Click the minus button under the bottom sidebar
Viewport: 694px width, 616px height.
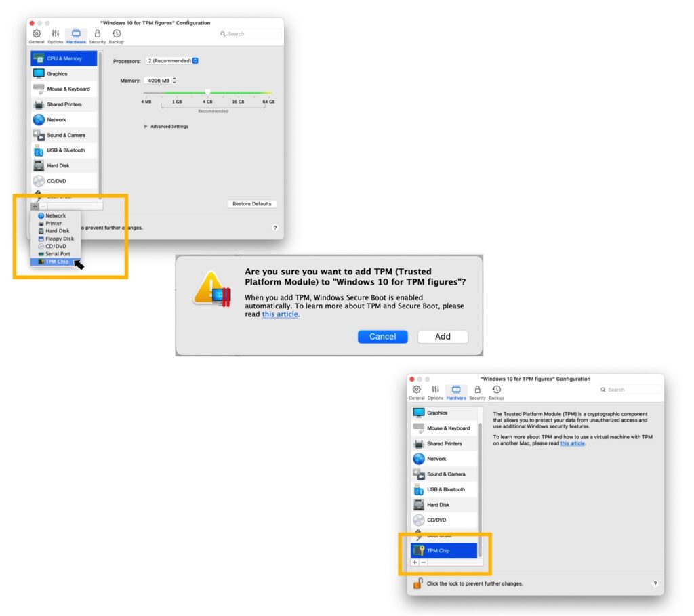(424, 562)
